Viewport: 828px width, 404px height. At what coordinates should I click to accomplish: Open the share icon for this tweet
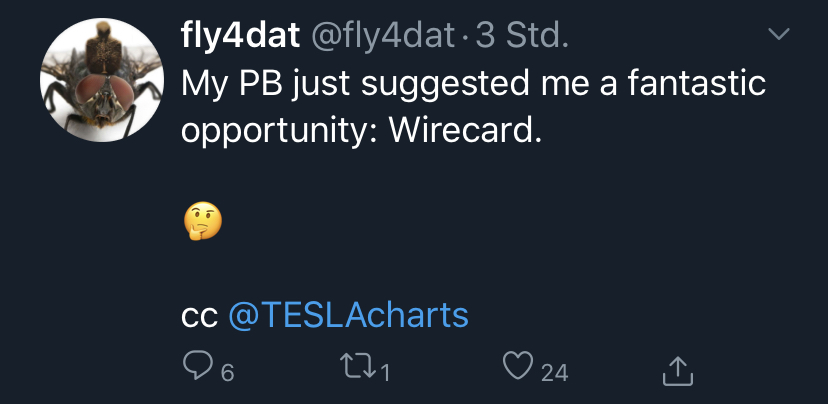click(x=678, y=371)
